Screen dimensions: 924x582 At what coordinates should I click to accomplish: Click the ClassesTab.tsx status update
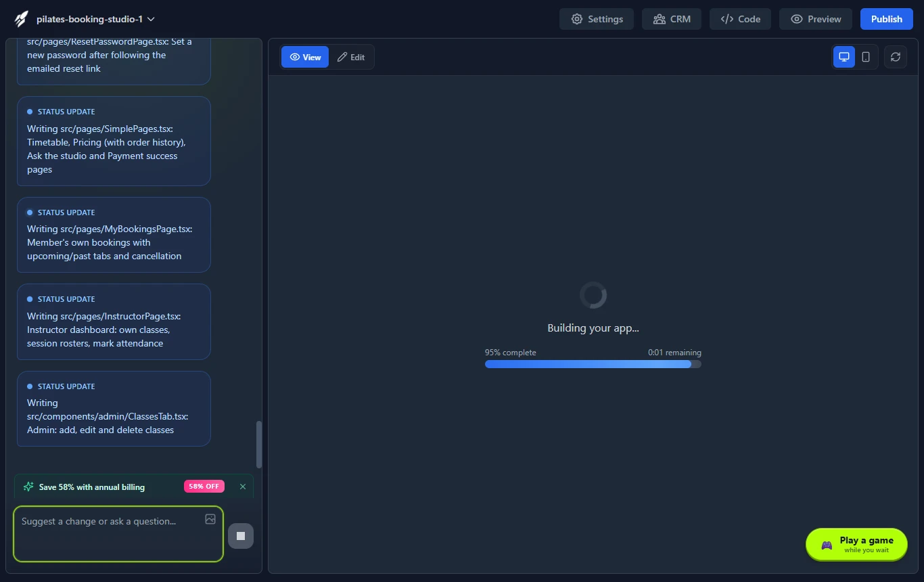[114, 409]
